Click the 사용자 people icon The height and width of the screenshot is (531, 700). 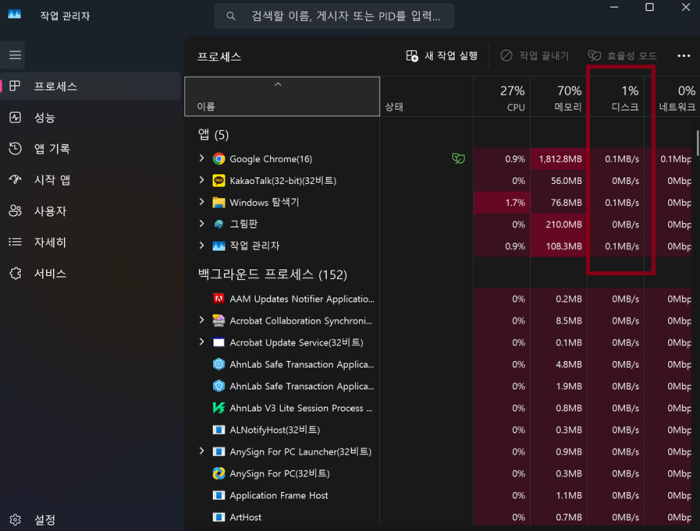tap(15, 211)
